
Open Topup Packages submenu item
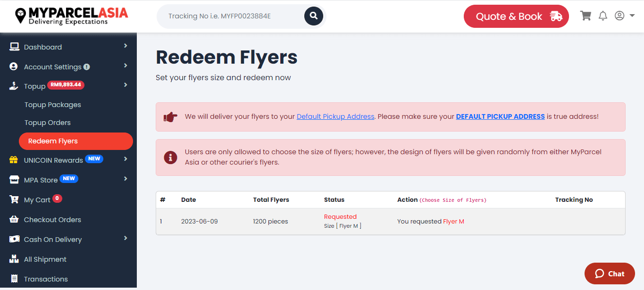[53, 105]
